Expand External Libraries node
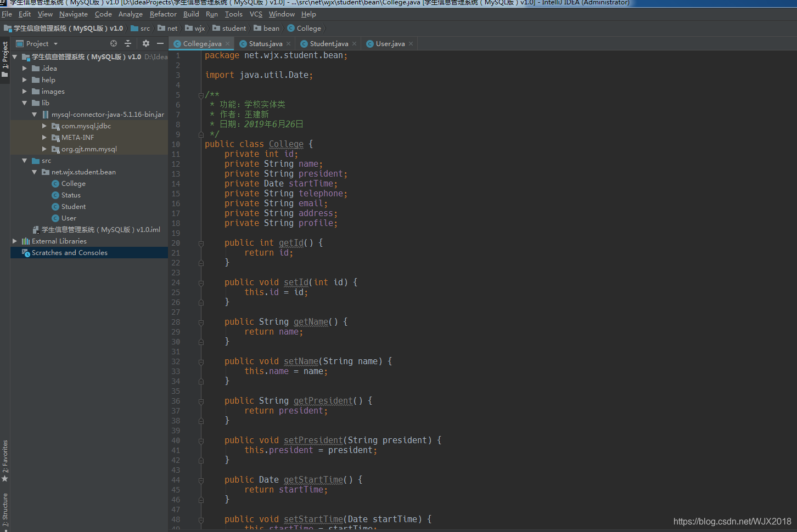The width and height of the screenshot is (797, 532). pyautogui.click(x=15, y=241)
